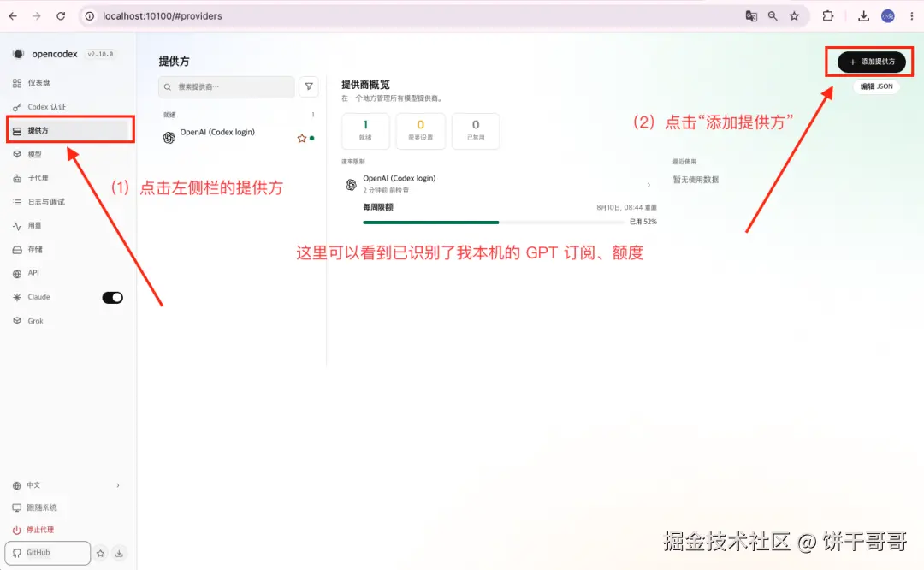Click the star icon on OpenAI provider row
Image resolution: width=924 pixels, height=570 pixels.
tap(302, 139)
